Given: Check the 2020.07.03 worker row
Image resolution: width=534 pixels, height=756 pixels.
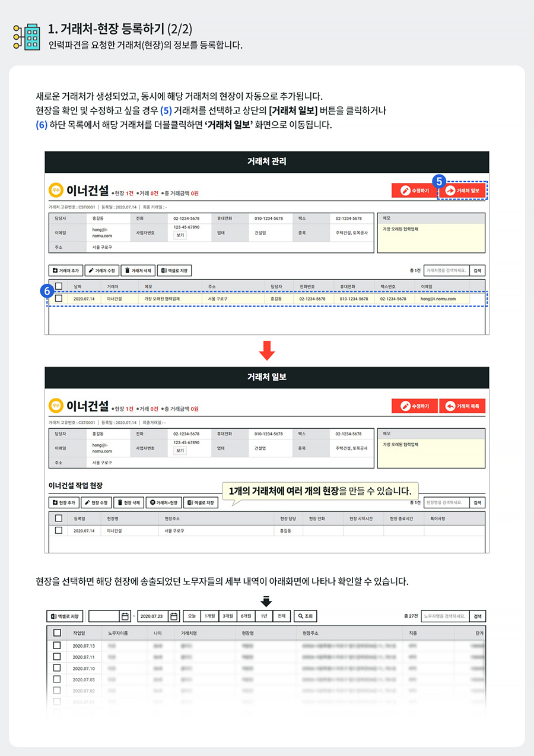Looking at the screenshot, I should [x=57, y=679].
